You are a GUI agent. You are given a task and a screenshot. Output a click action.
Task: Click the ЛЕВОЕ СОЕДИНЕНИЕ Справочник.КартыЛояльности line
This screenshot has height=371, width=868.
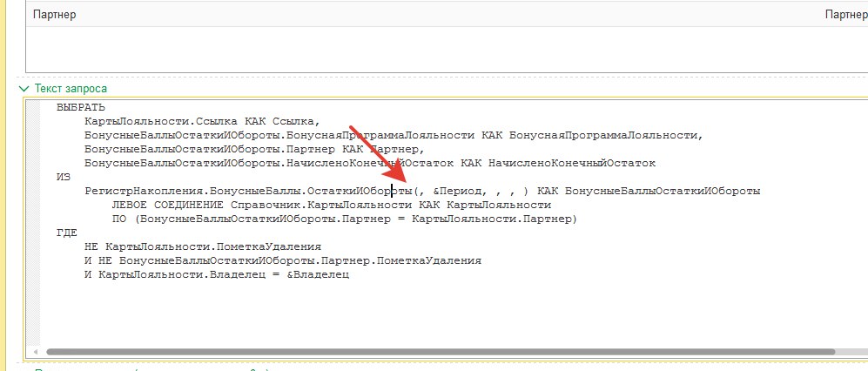click(332, 206)
